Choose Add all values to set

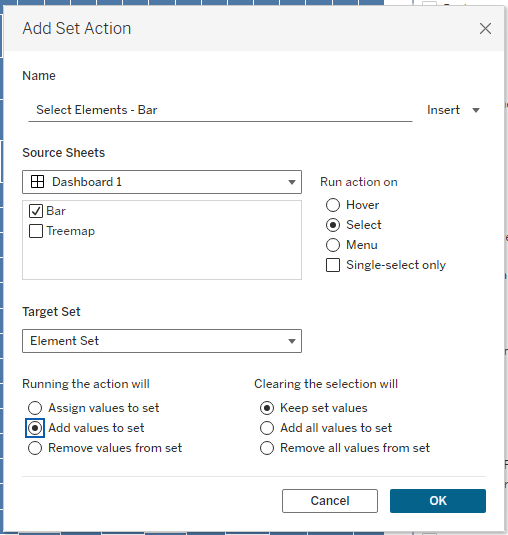(267, 428)
